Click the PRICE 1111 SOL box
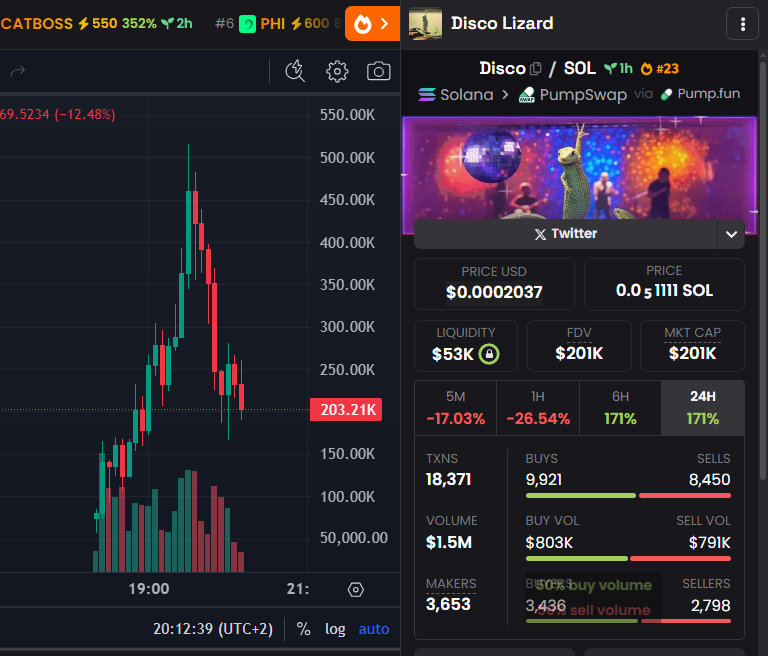768x656 pixels. point(664,284)
